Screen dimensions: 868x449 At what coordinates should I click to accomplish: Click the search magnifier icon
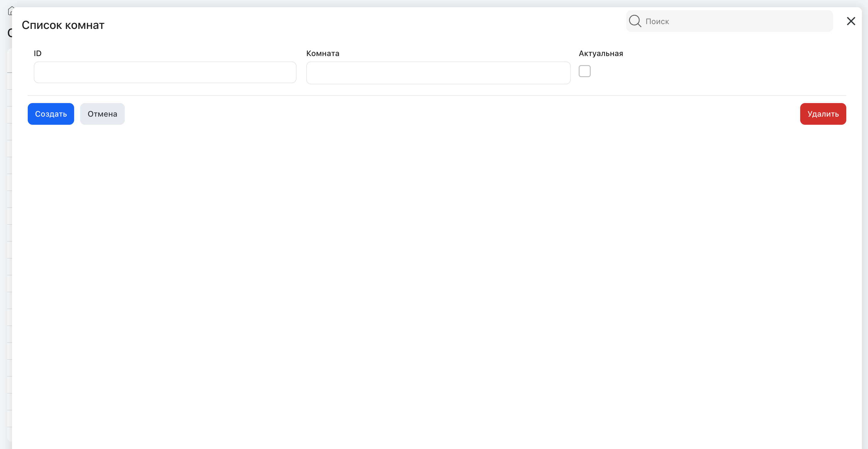tap(635, 21)
